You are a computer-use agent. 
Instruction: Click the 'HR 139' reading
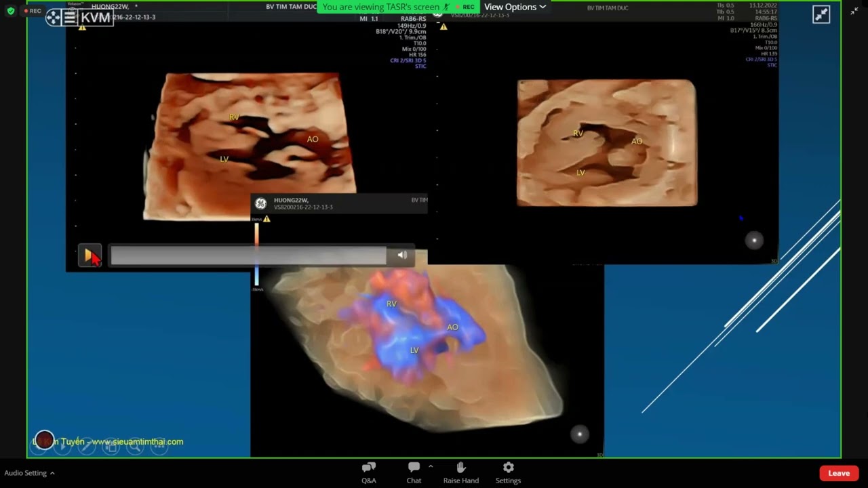coord(768,54)
